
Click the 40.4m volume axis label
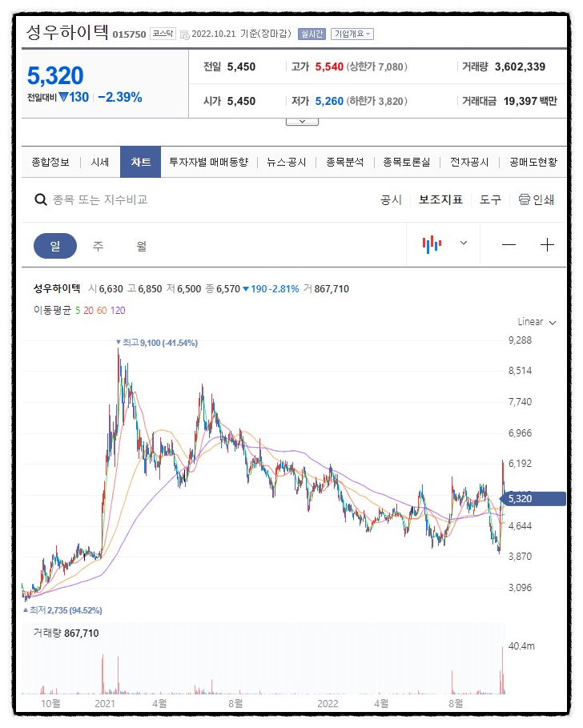521,646
